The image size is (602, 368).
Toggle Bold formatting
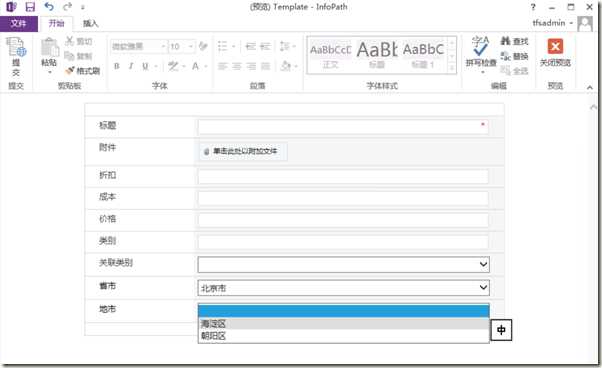click(x=117, y=66)
